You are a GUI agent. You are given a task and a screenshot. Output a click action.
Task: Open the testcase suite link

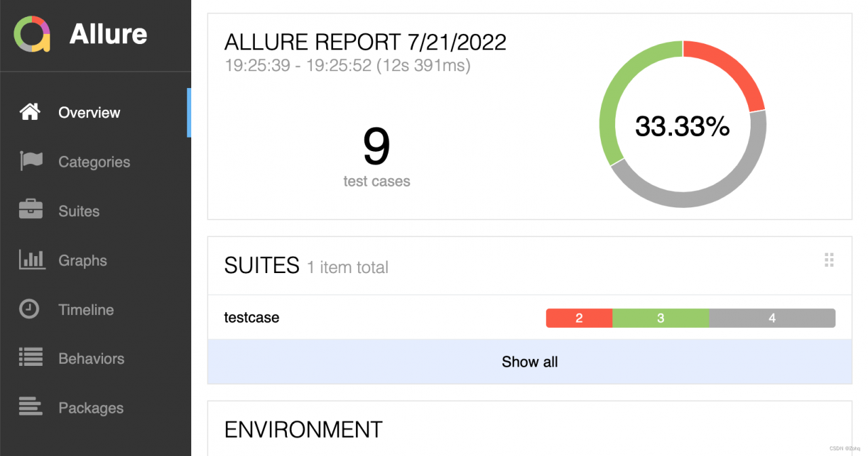click(x=252, y=317)
